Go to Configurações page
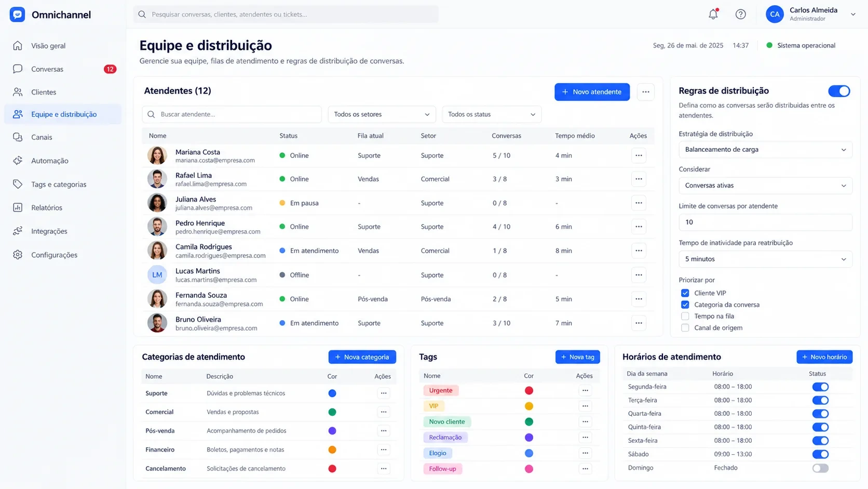The width and height of the screenshot is (868, 489). (54, 255)
